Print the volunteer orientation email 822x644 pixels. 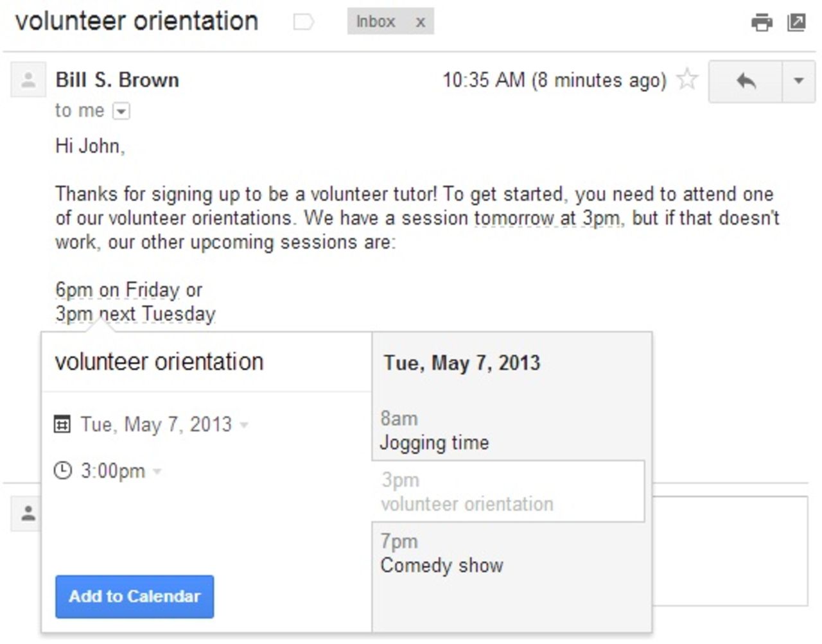(x=762, y=21)
